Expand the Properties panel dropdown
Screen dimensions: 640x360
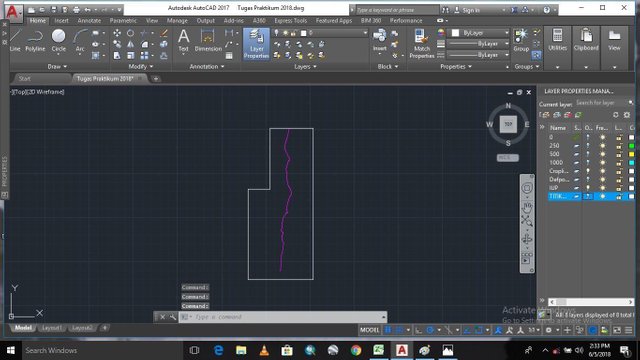point(456,67)
